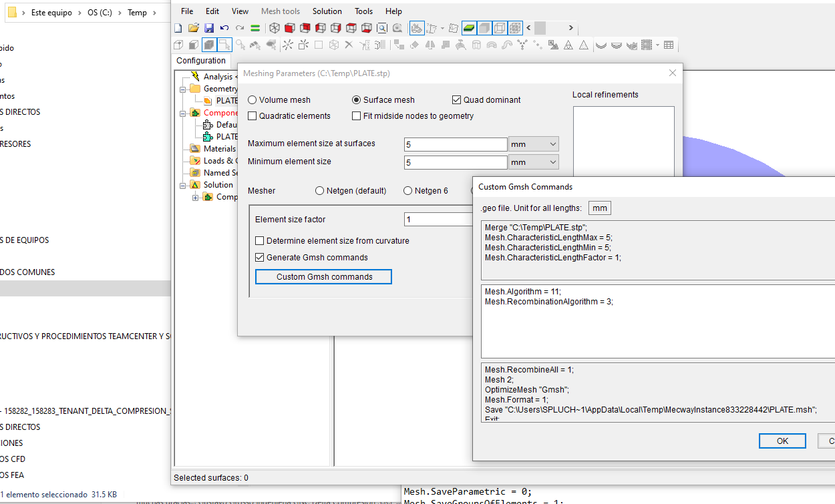Open a file with the folder icon
Viewport: 835px width, 504px height.
click(193, 28)
